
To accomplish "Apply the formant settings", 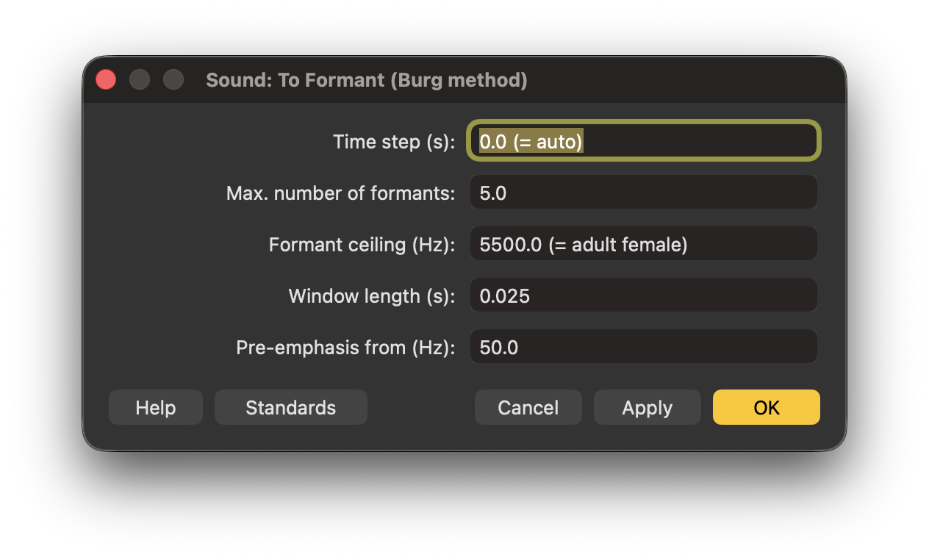I will pos(647,407).
